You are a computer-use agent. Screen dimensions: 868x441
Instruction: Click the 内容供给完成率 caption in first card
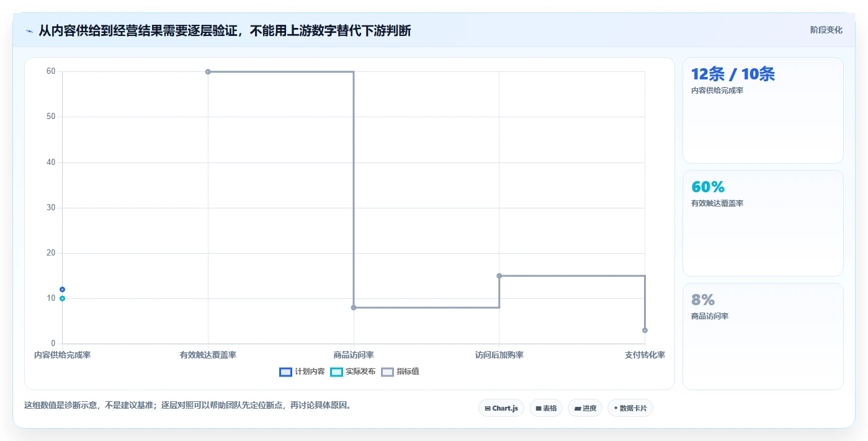[x=717, y=91]
